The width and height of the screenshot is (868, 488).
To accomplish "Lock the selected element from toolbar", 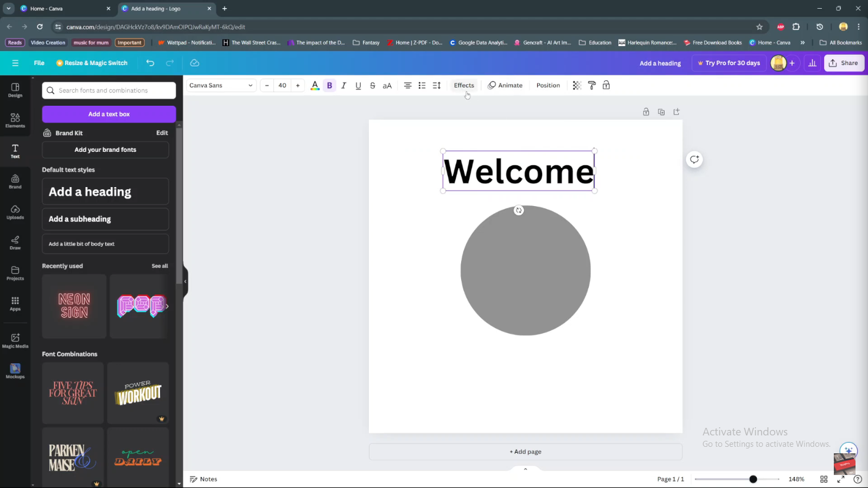I will click(x=607, y=85).
